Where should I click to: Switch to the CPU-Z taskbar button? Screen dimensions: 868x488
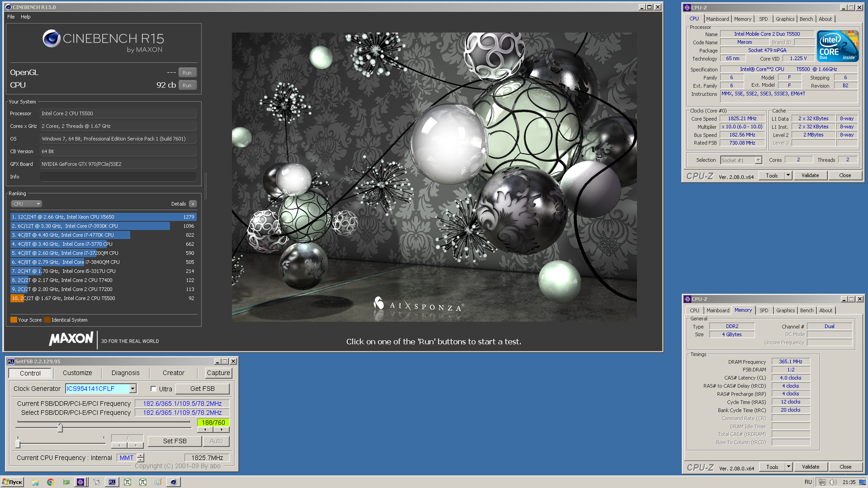[80, 482]
